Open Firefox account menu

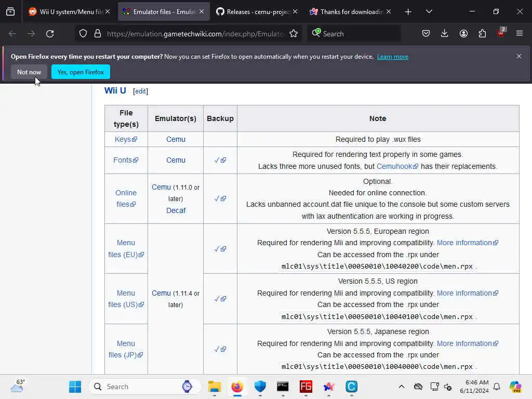(x=463, y=33)
